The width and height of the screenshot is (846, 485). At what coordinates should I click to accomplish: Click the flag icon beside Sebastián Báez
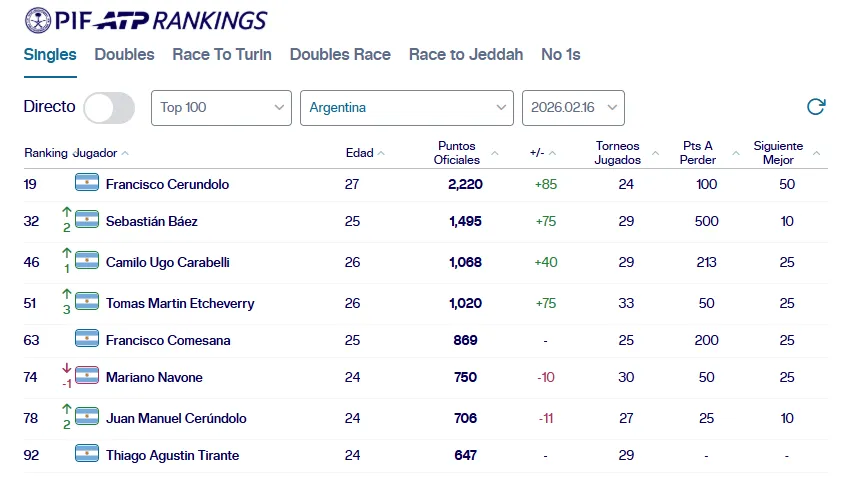(x=87, y=220)
